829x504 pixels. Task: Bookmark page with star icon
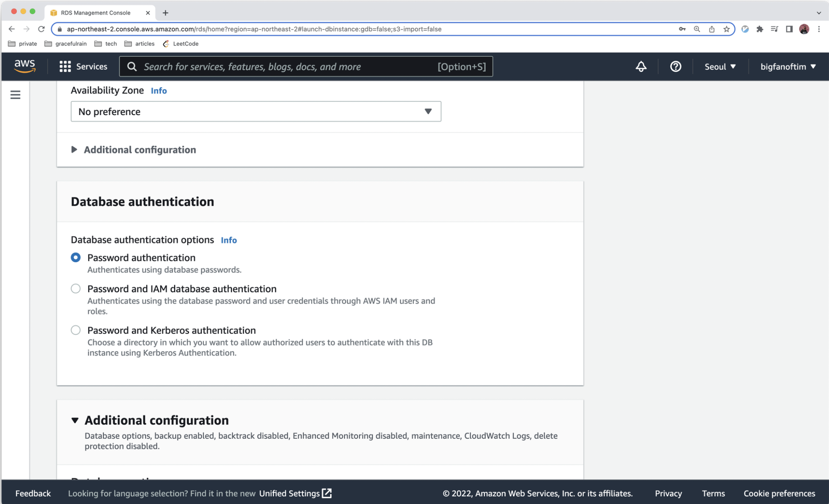click(x=726, y=29)
